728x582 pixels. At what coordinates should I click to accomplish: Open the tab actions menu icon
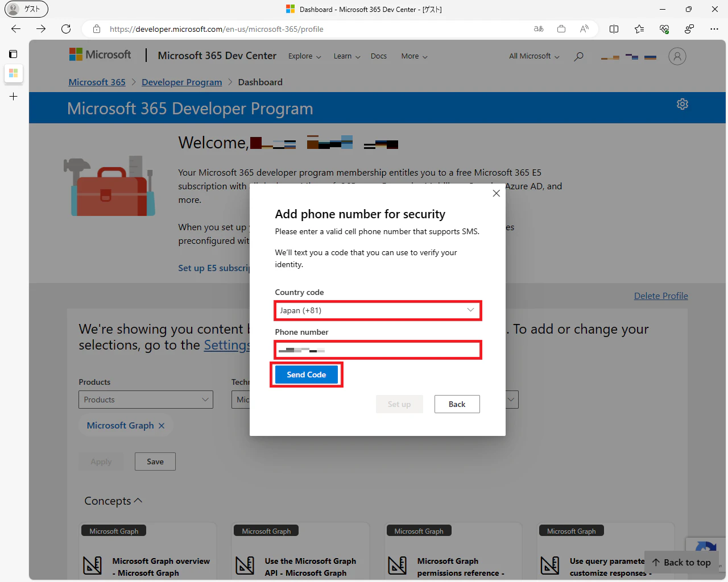pyautogui.click(x=13, y=54)
